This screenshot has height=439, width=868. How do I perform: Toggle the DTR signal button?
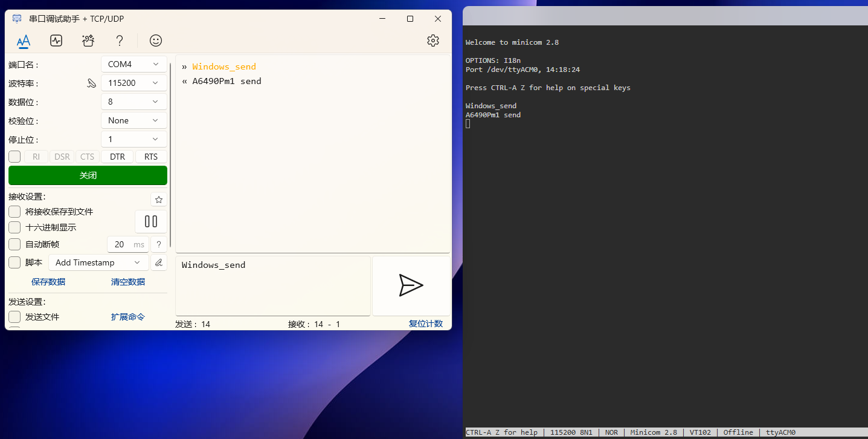(x=117, y=157)
